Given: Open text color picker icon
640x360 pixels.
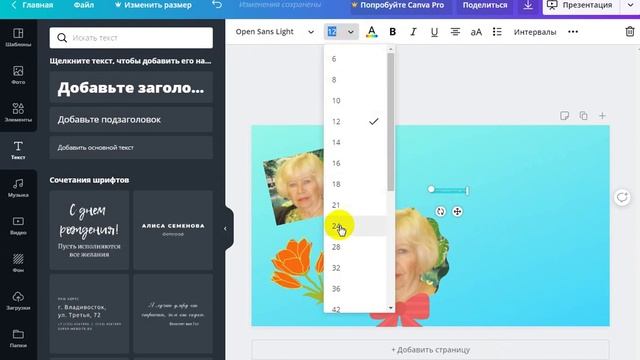Looking at the screenshot, I should [371, 32].
